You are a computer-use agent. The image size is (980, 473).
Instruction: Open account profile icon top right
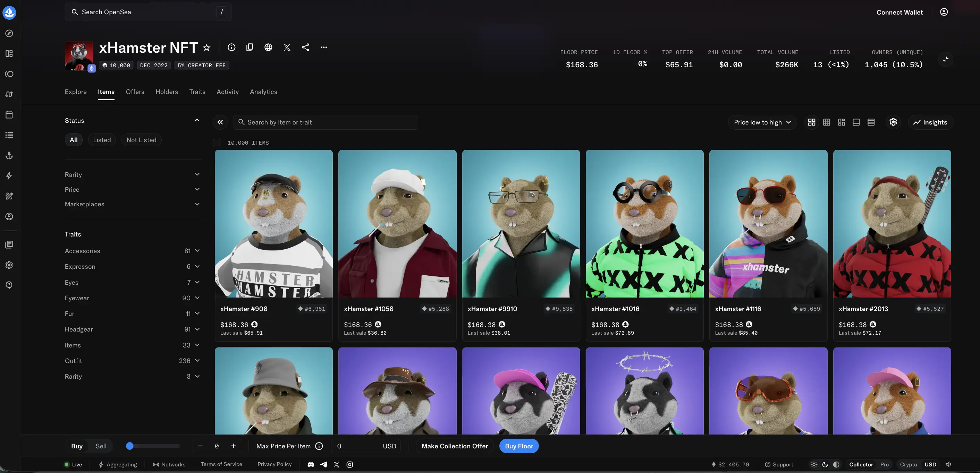coord(944,12)
